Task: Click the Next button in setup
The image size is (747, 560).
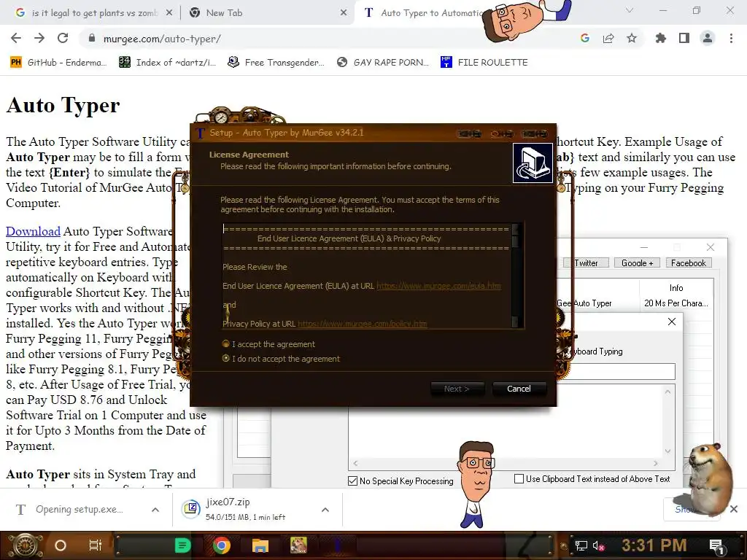Action: coord(457,389)
